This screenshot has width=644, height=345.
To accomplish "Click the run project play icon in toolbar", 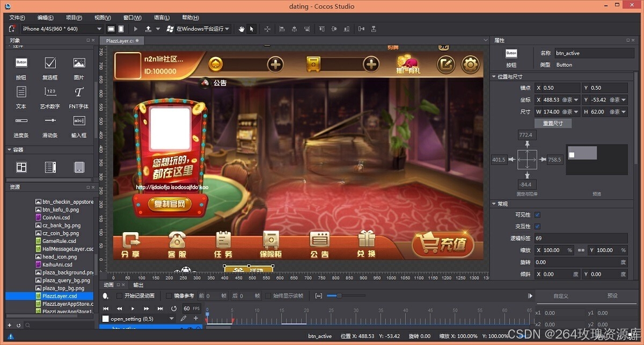I will 136,28.
